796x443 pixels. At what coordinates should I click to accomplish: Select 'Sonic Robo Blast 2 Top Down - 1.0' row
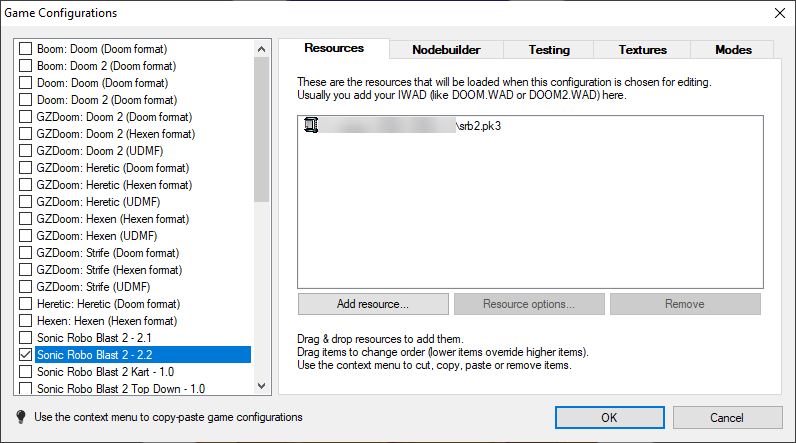121,388
